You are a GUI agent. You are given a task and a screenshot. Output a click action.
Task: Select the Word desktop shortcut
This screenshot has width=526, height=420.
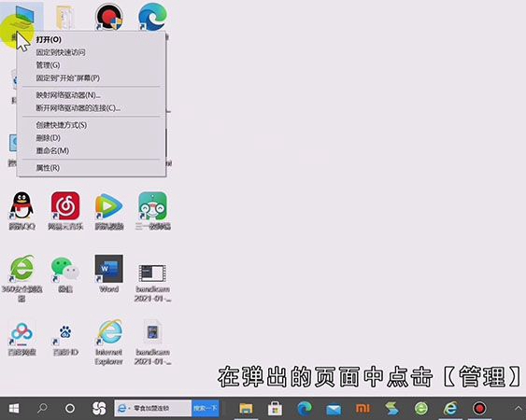[x=108, y=273]
